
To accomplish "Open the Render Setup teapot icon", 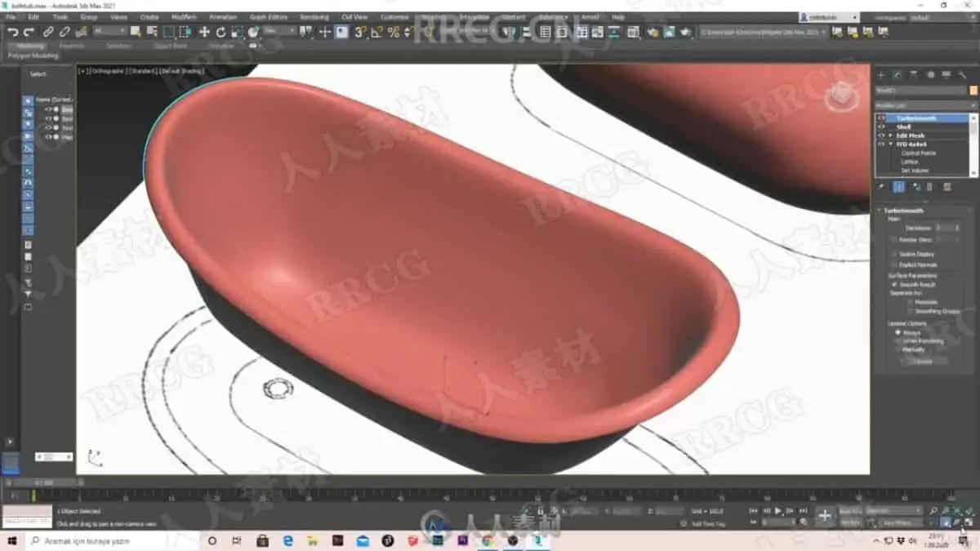I will click(653, 32).
